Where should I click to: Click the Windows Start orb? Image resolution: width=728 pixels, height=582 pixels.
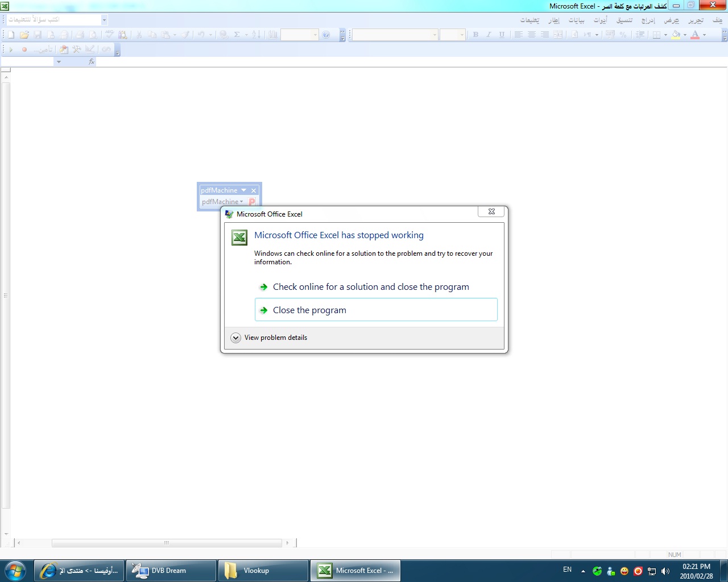click(15, 570)
